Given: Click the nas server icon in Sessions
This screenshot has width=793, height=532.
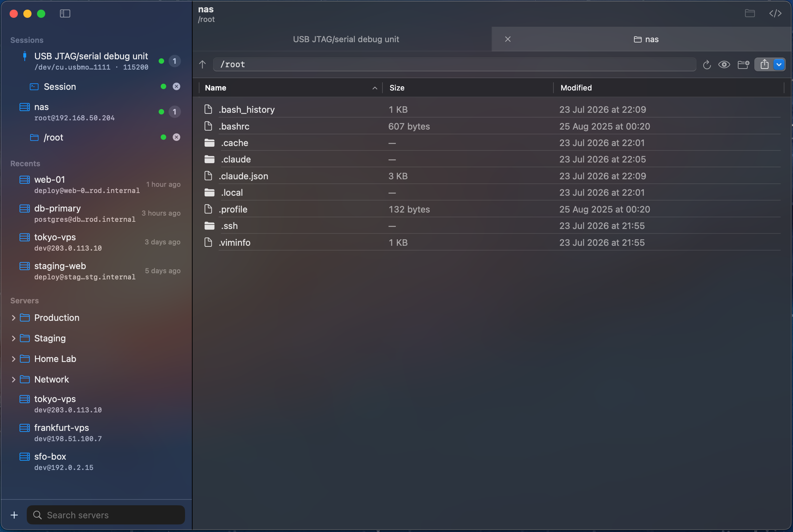Looking at the screenshot, I should coord(24,107).
